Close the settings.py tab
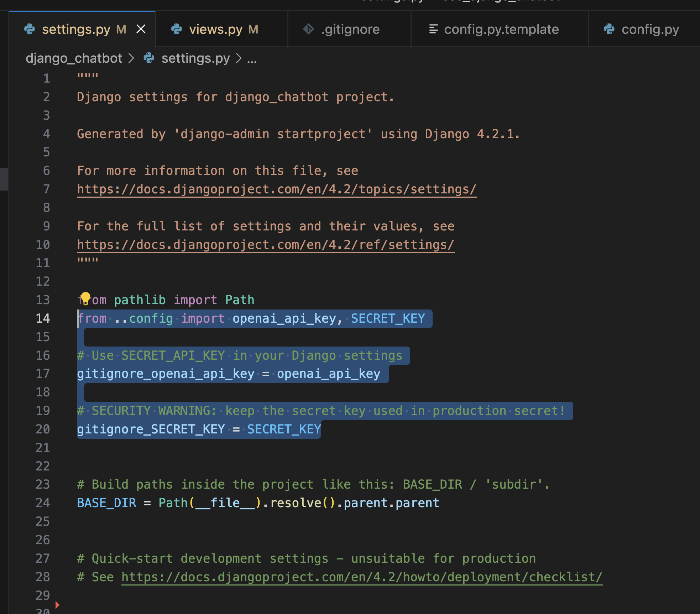Viewport: 700px width, 614px height. [141, 29]
